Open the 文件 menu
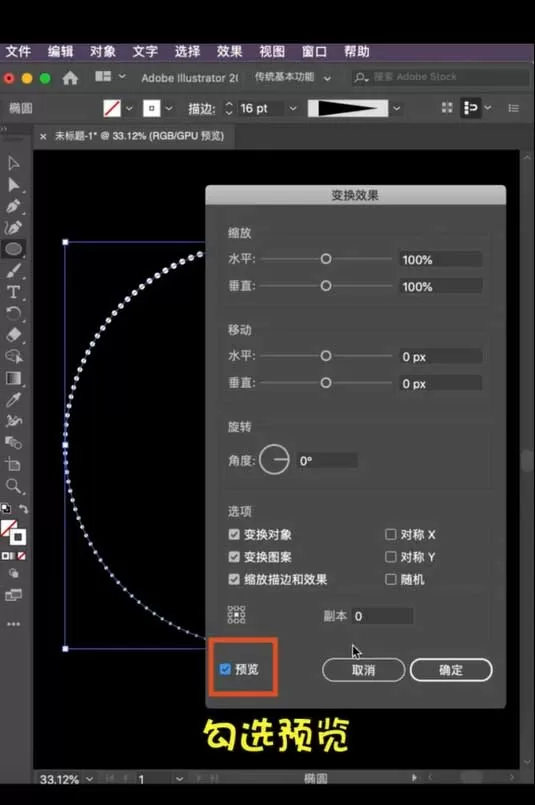 pyautogui.click(x=18, y=51)
